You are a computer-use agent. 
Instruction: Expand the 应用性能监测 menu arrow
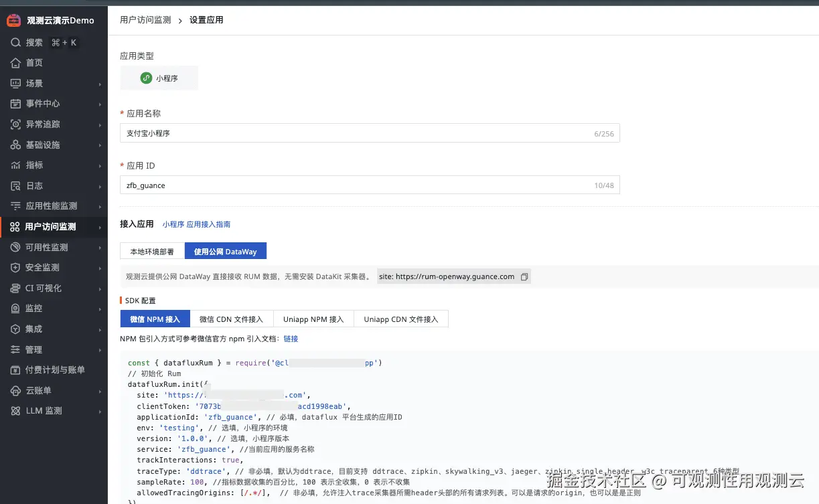[x=100, y=207]
